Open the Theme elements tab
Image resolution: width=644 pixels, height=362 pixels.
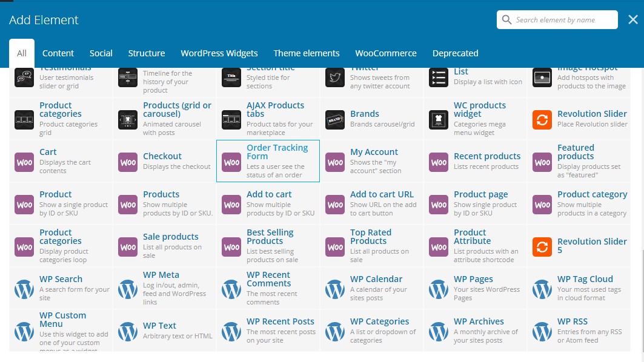pyautogui.click(x=307, y=53)
